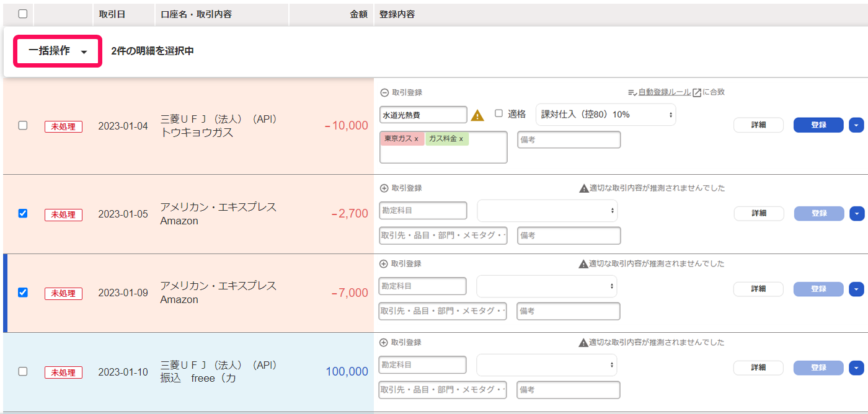Toggle the select-all checkbox in table header

point(23,14)
